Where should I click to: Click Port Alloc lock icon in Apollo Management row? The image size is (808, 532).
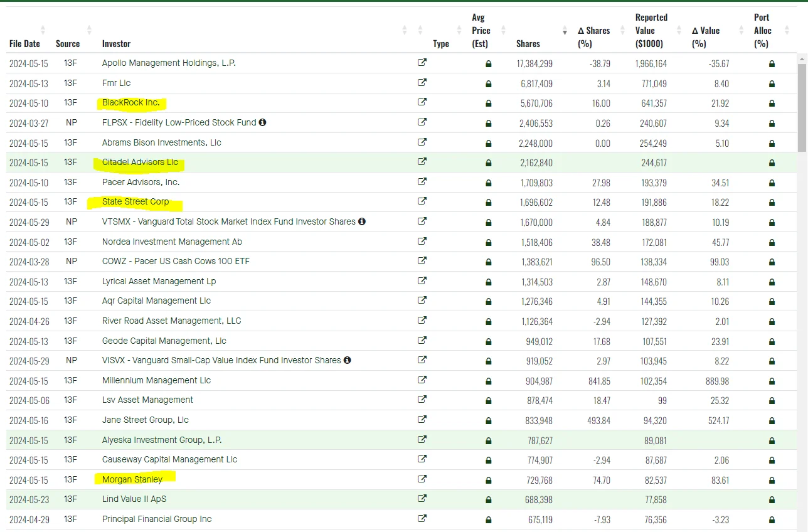(772, 63)
